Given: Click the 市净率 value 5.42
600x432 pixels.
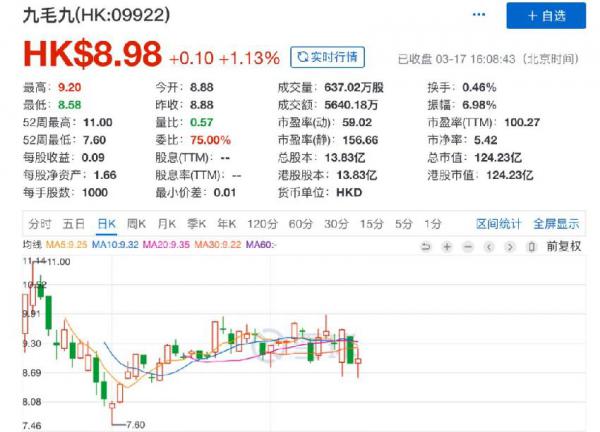Looking at the screenshot, I should (x=486, y=140).
